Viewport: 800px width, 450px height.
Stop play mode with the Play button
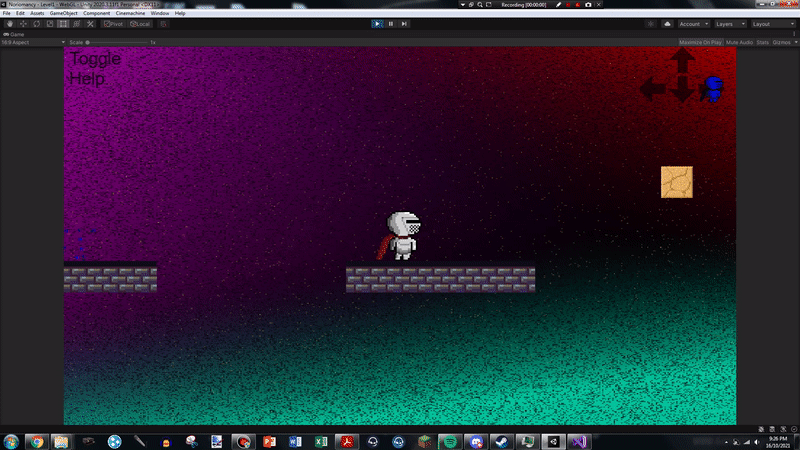click(x=377, y=24)
